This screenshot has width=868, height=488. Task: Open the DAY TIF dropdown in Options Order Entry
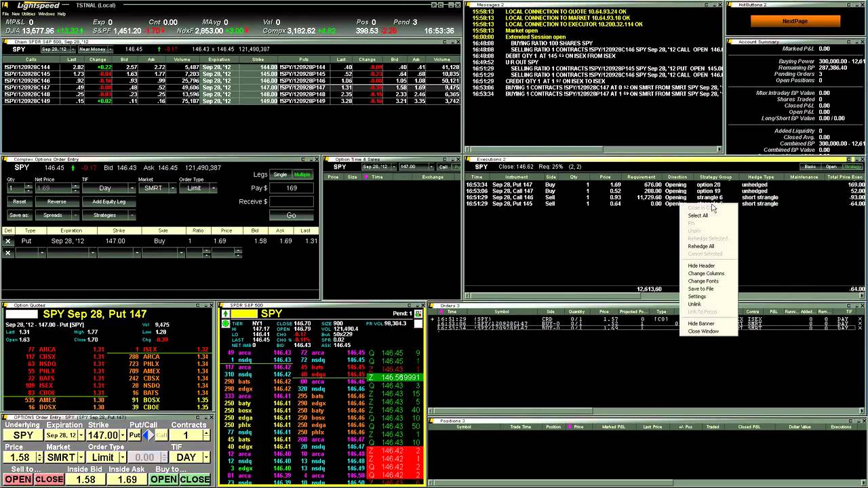pyautogui.click(x=205, y=457)
